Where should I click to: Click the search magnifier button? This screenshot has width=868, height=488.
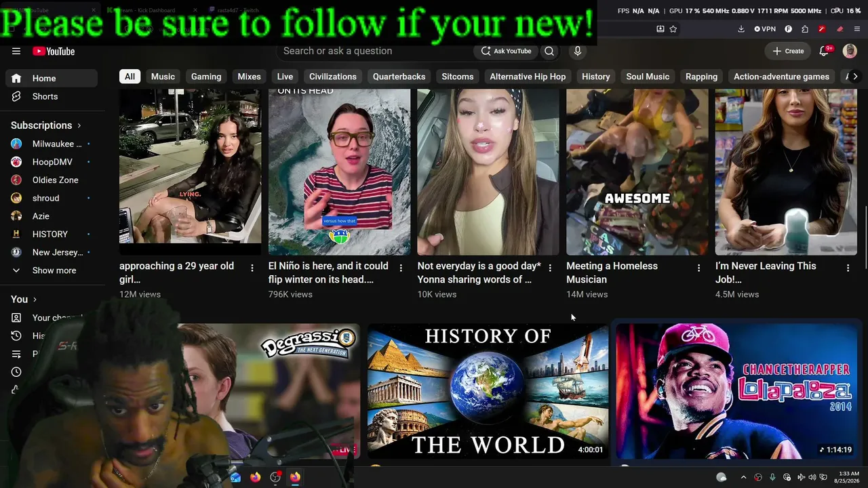pos(549,51)
